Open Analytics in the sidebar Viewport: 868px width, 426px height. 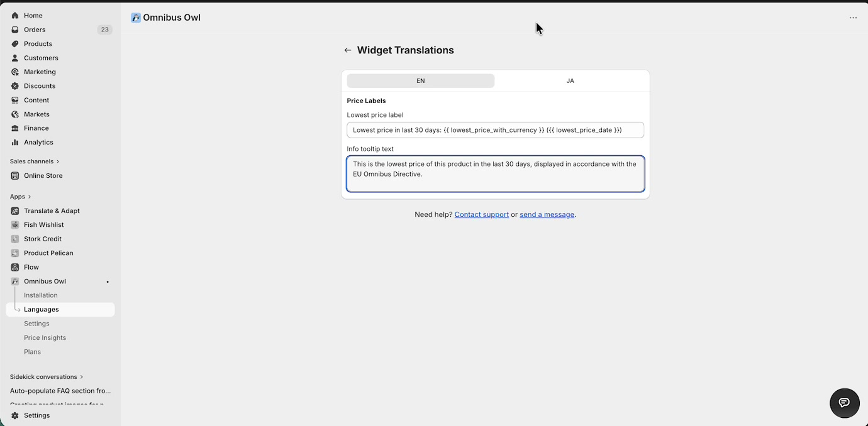click(x=38, y=142)
